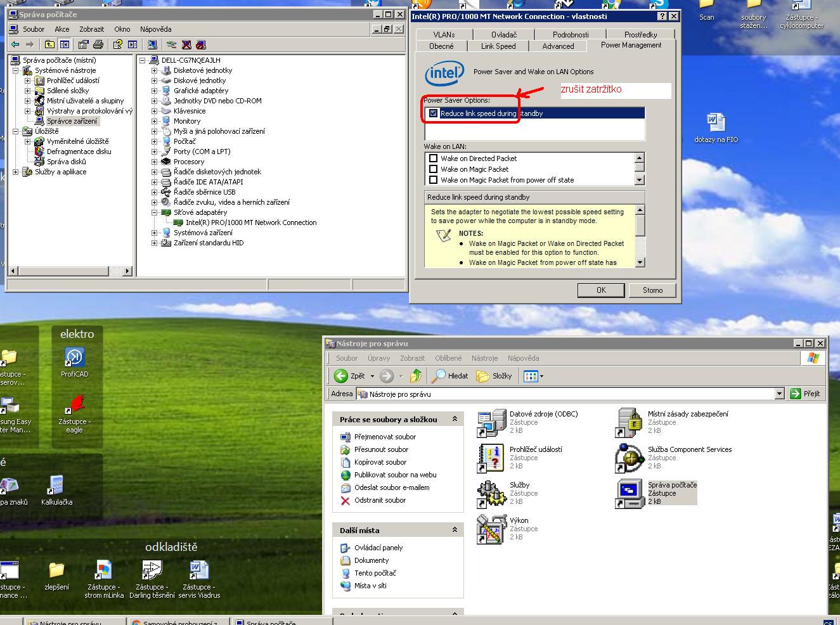
Task: Open the Oblíbené menu in Nástroje pro správu
Action: [448, 358]
